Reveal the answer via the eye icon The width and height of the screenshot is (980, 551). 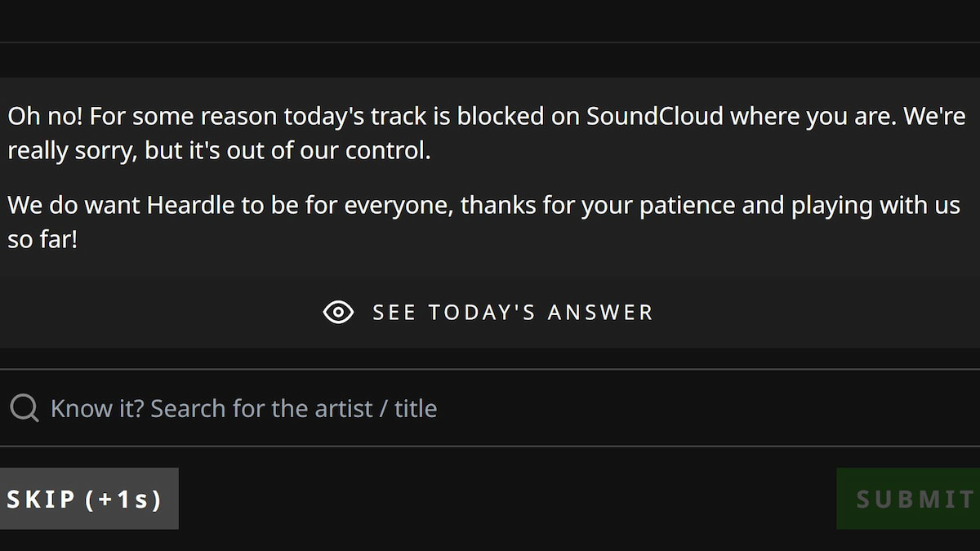pos(338,312)
